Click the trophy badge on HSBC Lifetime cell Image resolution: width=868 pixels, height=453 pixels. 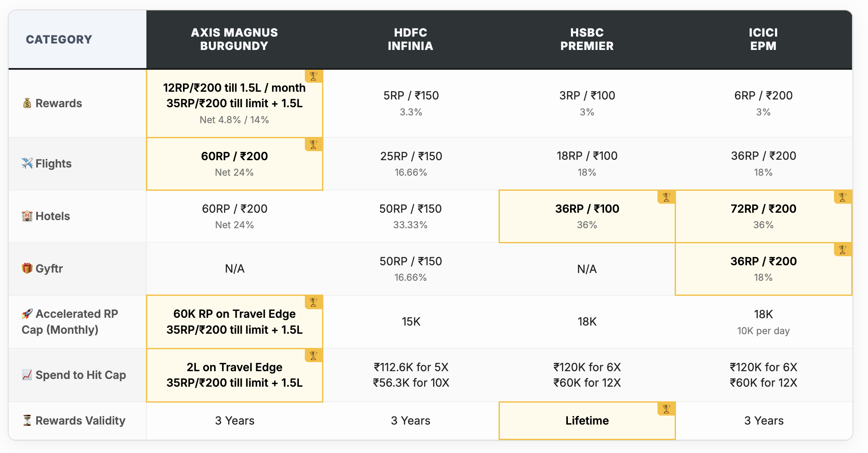(x=666, y=409)
